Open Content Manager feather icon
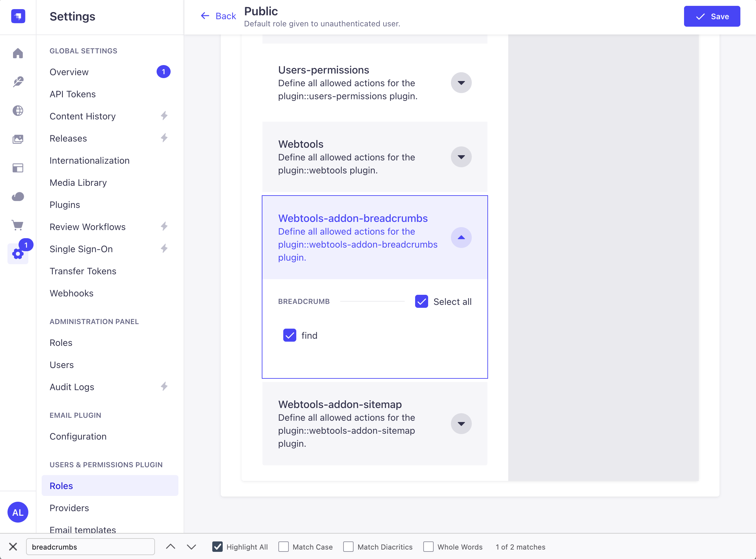The width and height of the screenshot is (756, 559). pyautogui.click(x=18, y=82)
